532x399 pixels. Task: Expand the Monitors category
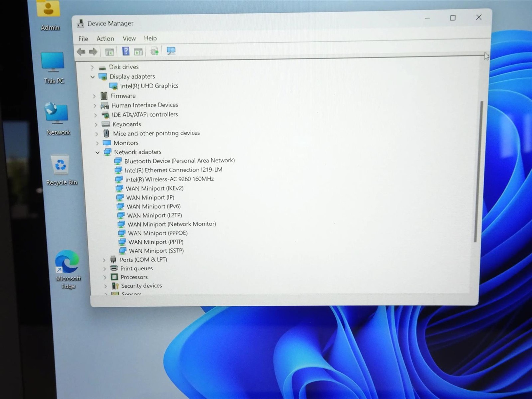click(97, 143)
